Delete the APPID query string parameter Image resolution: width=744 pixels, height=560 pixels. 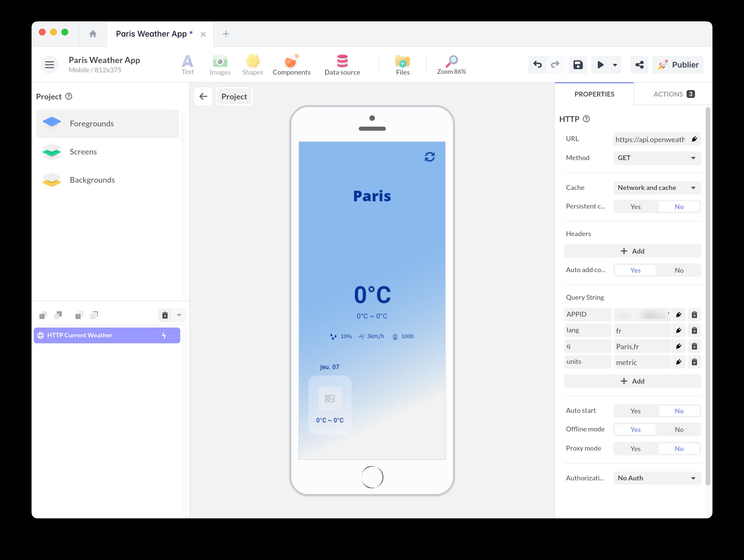[x=694, y=314]
